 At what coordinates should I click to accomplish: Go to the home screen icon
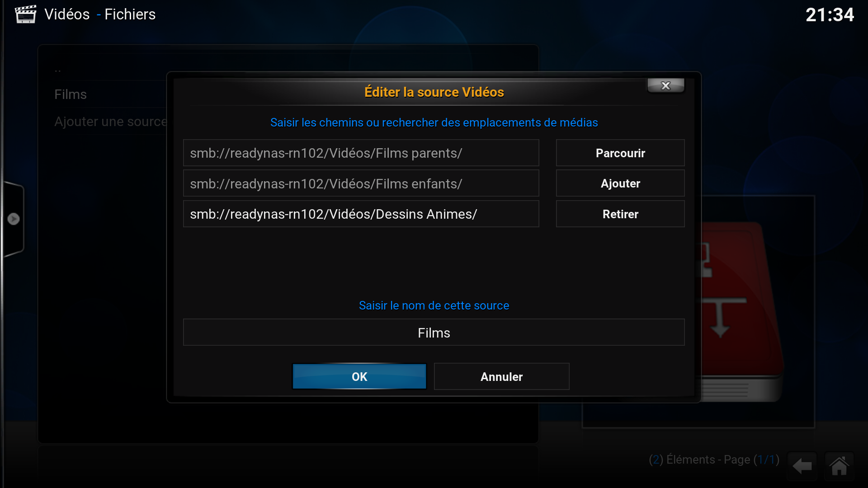pos(839,466)
